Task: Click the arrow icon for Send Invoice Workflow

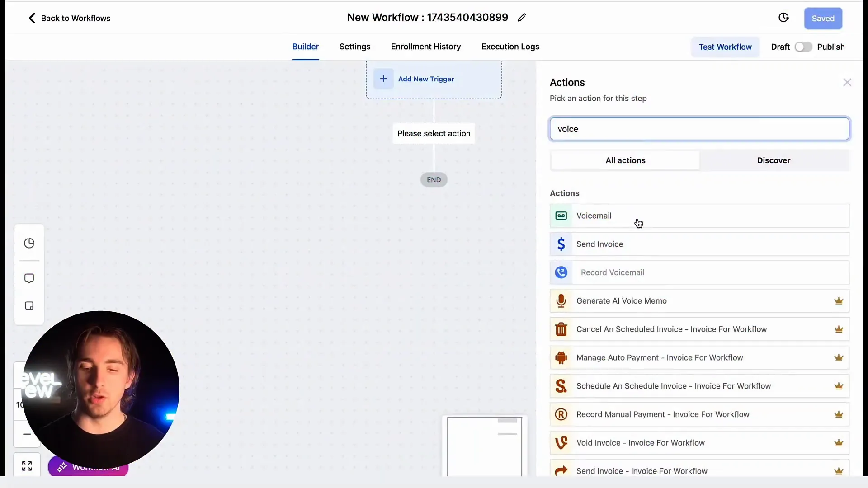Action: tap(561, 471)
